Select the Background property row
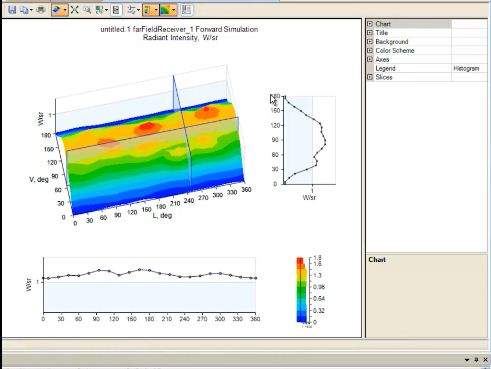The width and height of the screenshot is (491, 369). pos(426,42)
